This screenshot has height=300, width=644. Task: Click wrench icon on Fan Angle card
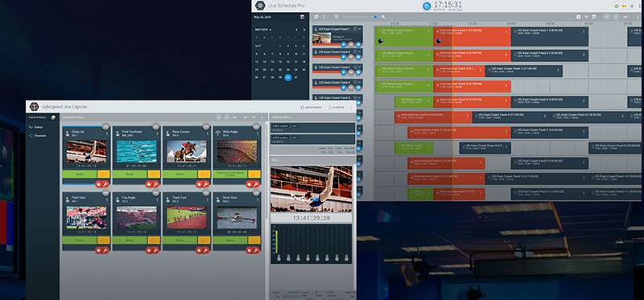(155, 250)
